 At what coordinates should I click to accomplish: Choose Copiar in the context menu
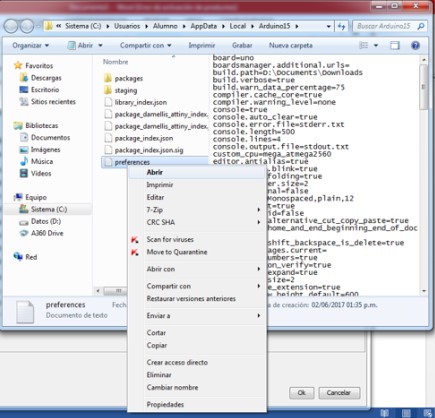tap(197, 345)
